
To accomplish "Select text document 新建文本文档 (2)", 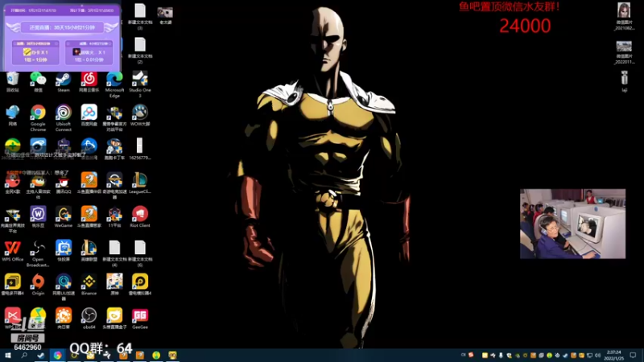I will [140, 51].
